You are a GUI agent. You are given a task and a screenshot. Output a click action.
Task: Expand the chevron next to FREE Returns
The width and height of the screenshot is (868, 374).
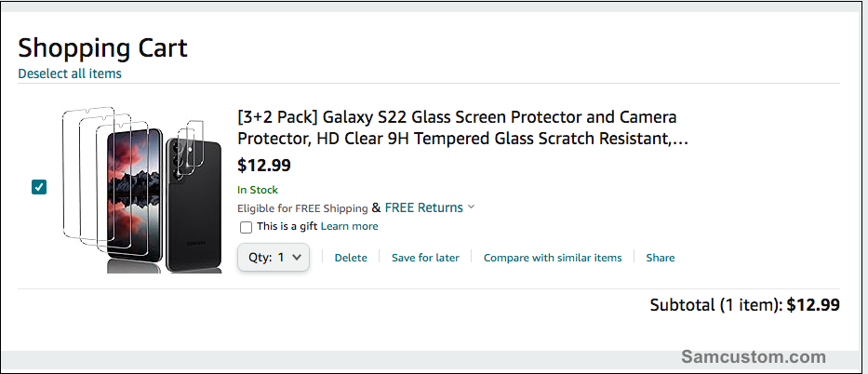coord(472,207)
